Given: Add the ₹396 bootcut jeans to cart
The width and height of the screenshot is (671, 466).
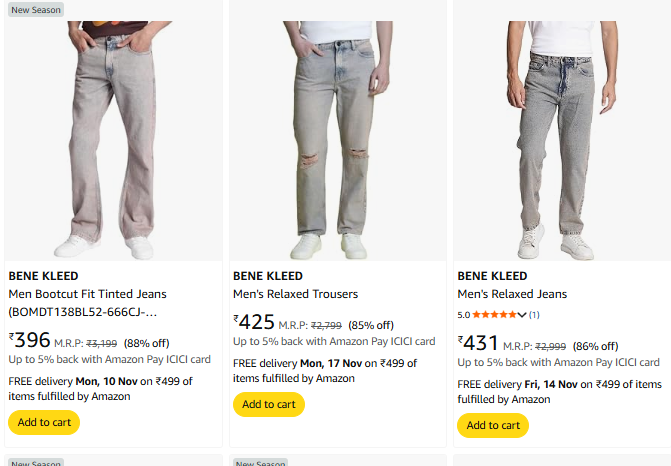Looking at the screenshot, I should pos(44,422).
